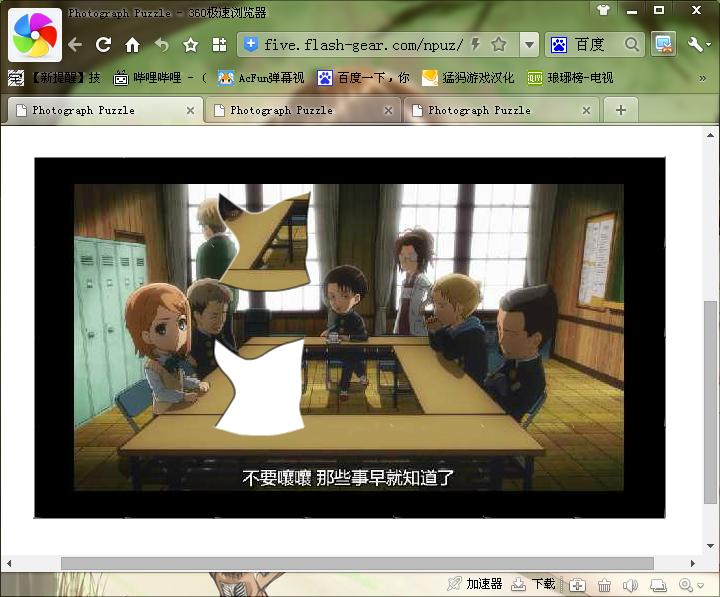Switch to the third Photograph Puzzle tab
The image size is (720, 597).
click(x=498, y=110)
